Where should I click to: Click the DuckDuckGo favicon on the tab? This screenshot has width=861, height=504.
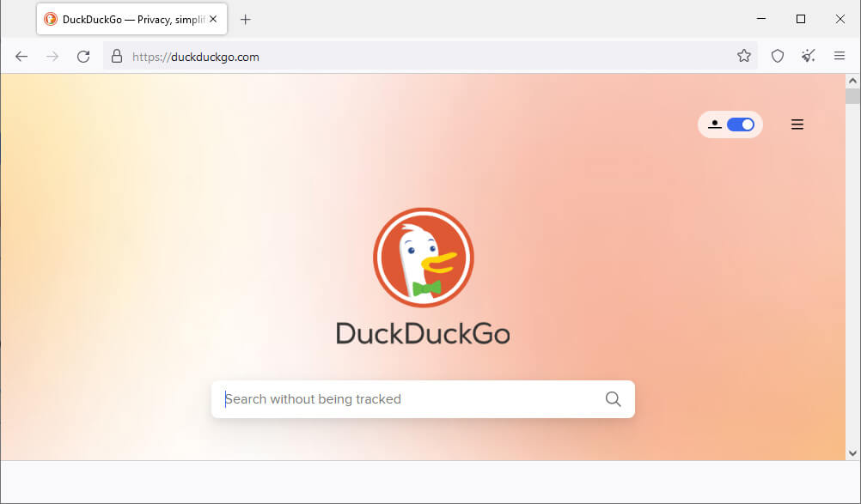point(51,19)
